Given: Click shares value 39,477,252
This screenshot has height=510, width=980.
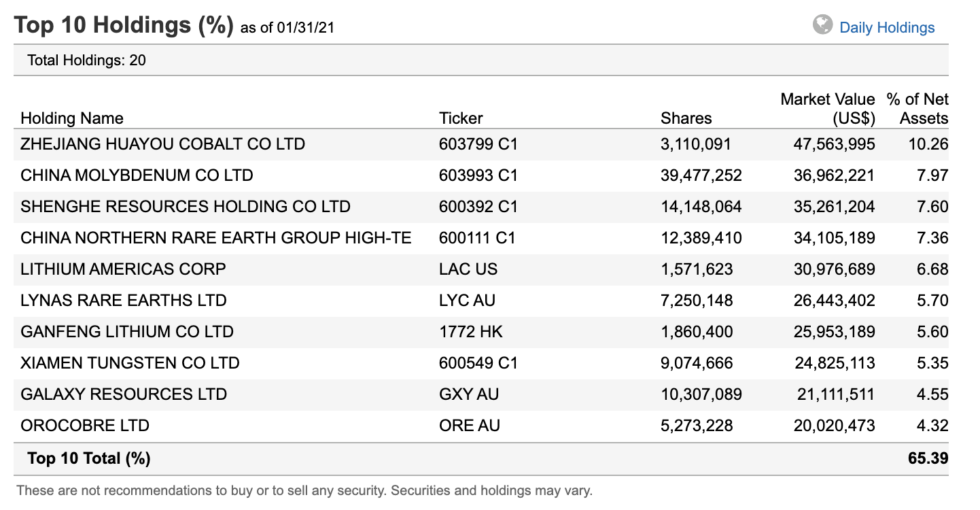Looking at the screenshot, I should (701, 175).
